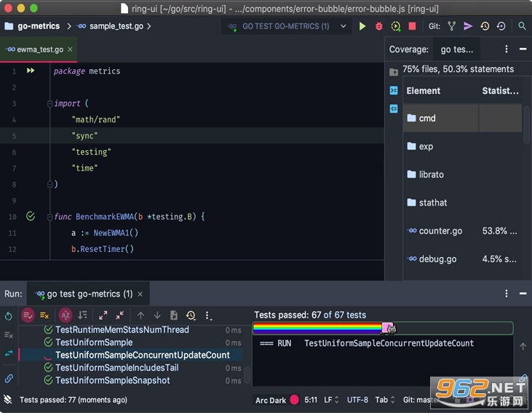Open search everywhere magnifier
532x413 pixels.
tap(522, 25)
